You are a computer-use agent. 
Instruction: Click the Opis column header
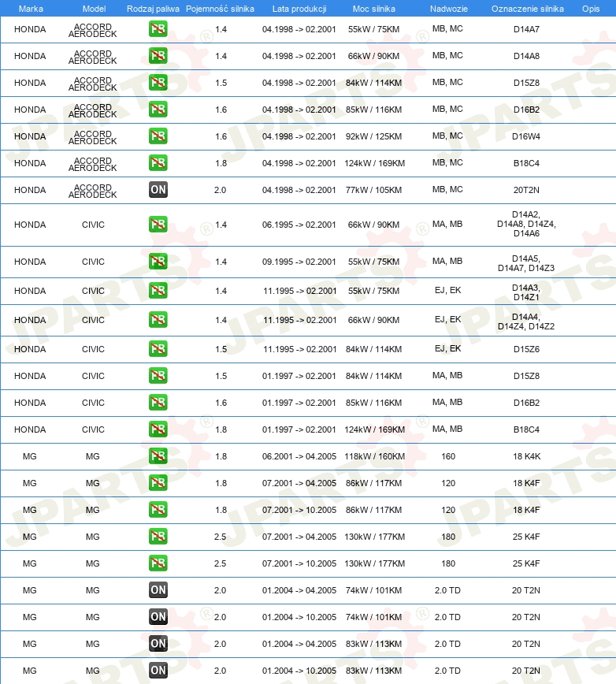pos(591,9)
